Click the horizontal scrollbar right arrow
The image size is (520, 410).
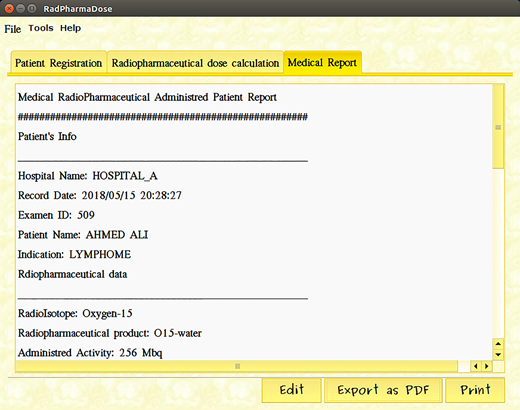click(487, 366)
